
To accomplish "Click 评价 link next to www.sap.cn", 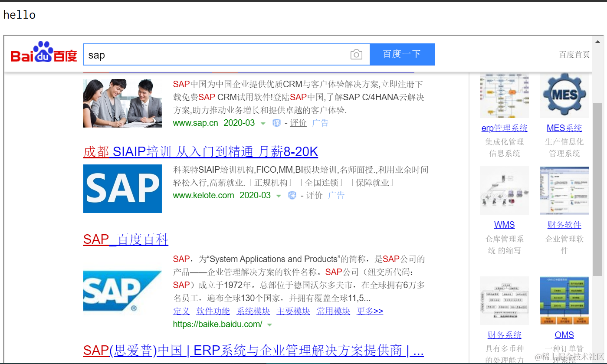I will [x=299, y=123].
